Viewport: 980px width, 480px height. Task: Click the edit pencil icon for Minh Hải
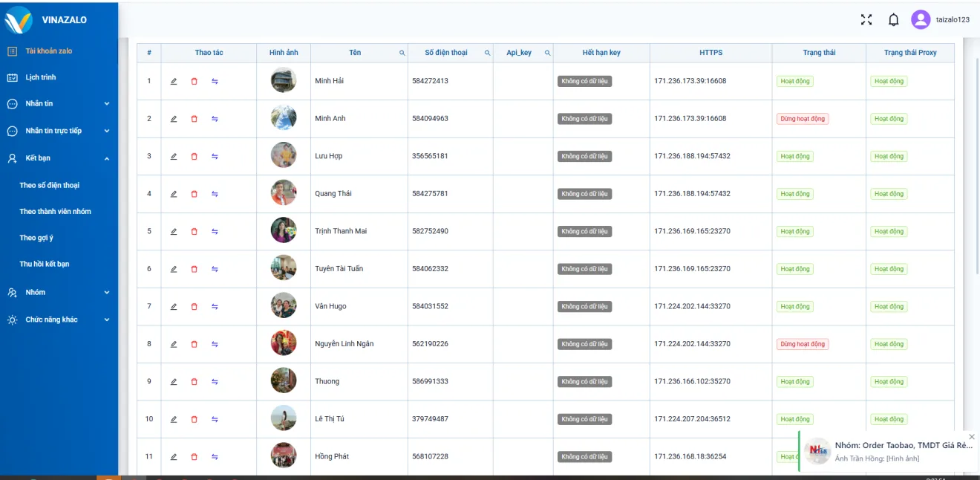click(174, 82)
